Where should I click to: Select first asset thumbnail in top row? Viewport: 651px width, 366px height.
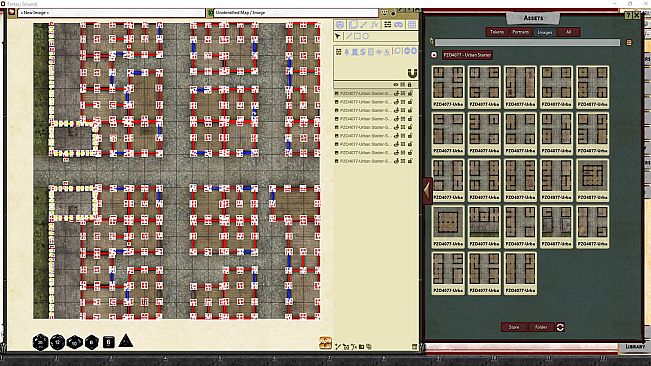point(448,87)
